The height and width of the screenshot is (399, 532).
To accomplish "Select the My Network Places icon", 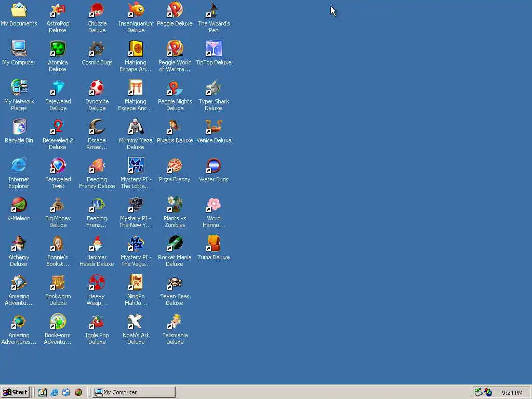I will pos(19,96).
